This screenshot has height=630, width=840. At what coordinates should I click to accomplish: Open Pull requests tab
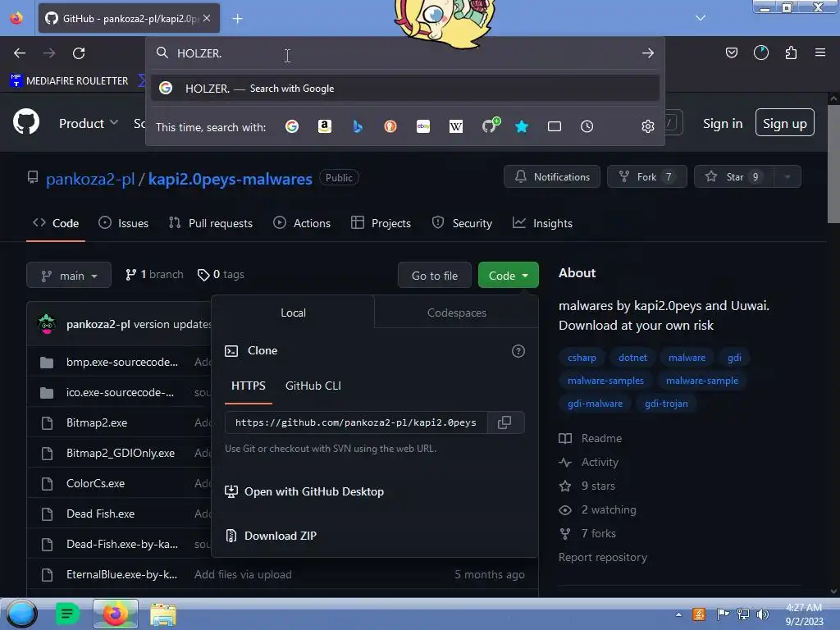(x=210, y=223)
